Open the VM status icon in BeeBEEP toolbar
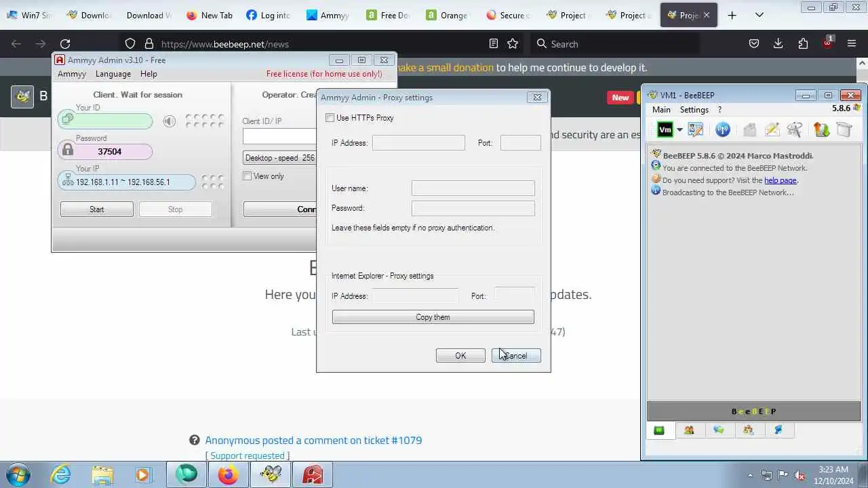This screenshot has width=868, height=488. 665,129
